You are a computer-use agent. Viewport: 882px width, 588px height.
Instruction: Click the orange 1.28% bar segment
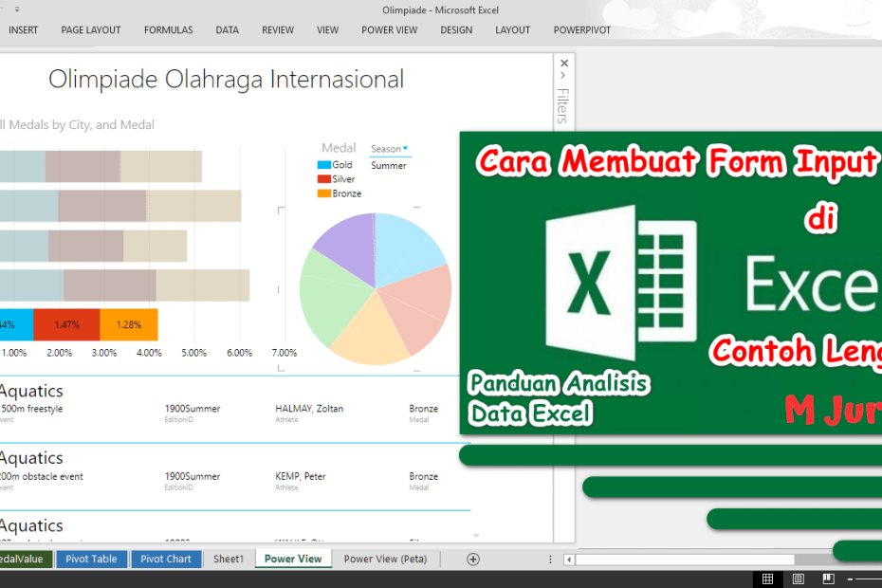click(129, 324)
